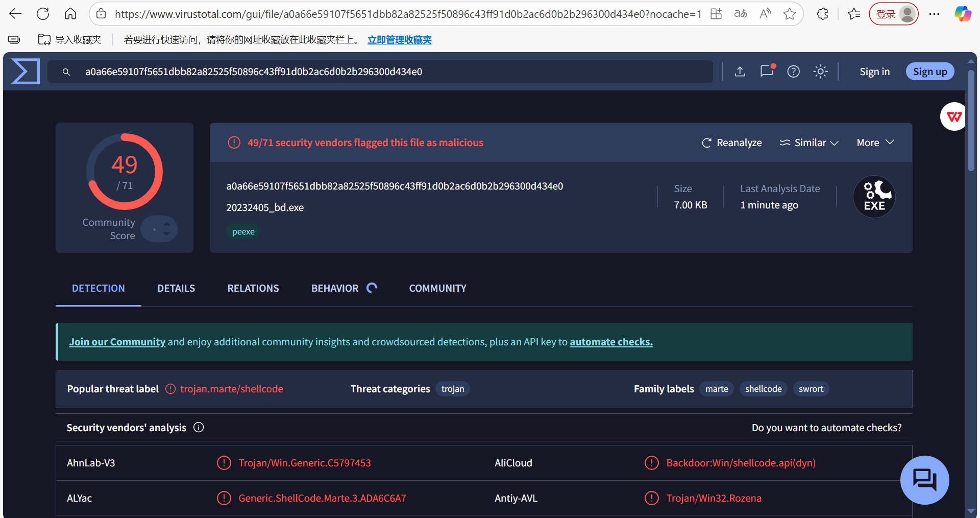Viewport: 980px width, 518px height.
Task: Follow the Join our Community link
Action: [117, 342]
